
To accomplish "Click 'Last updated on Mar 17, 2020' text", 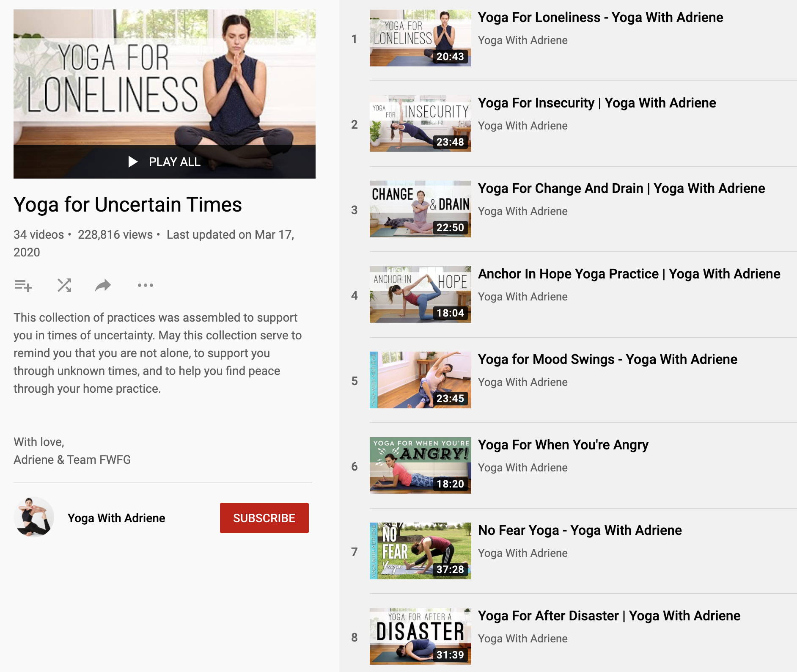I will tap(154, 243).
